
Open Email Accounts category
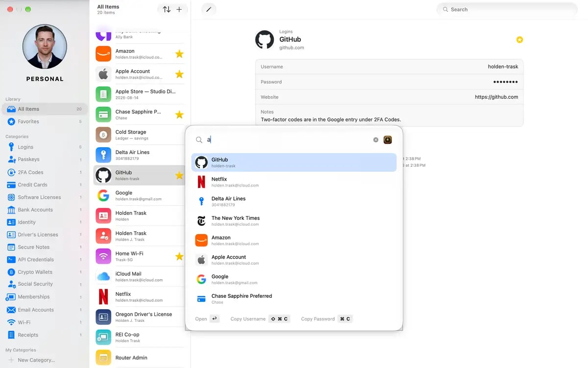tap(45, 310)
